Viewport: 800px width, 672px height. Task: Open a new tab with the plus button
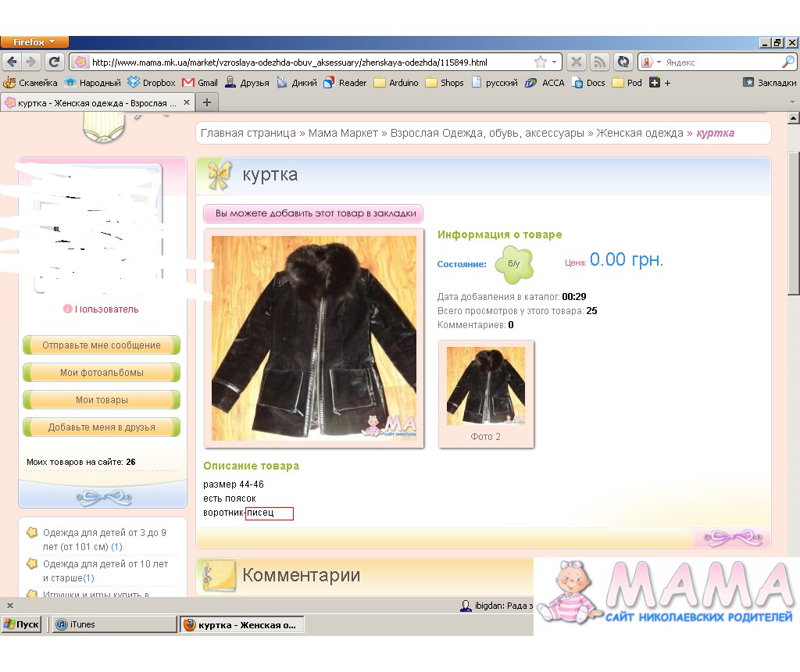[x=207, y=102]
